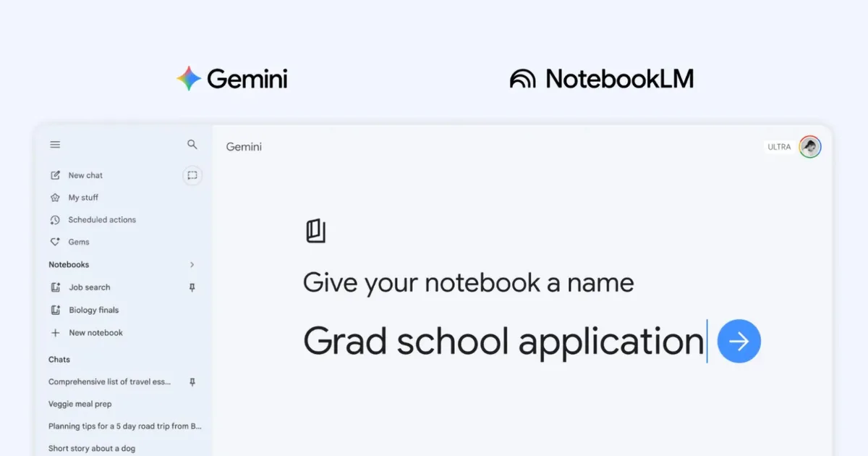Viewport: 868px width, 456px height.
Task: Open Scheduled actions clock icon
Action: click(55, 219)
